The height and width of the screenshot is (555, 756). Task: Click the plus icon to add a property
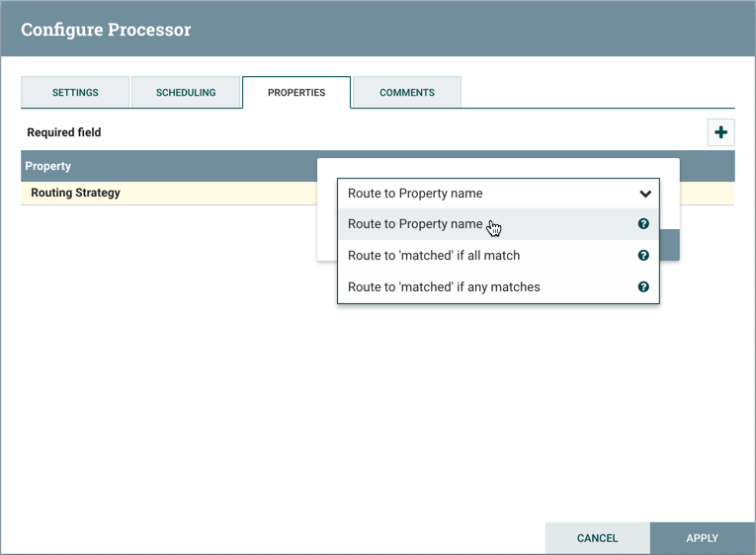720,132
